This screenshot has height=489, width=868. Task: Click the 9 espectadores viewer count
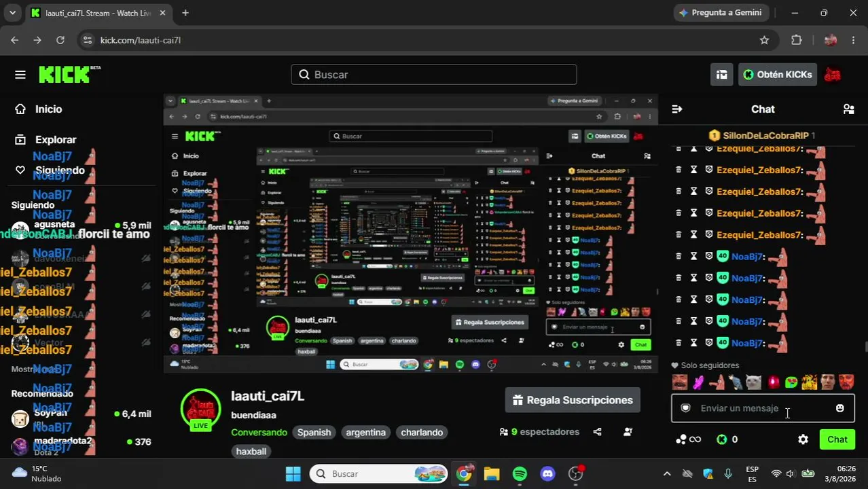point(539,432)
